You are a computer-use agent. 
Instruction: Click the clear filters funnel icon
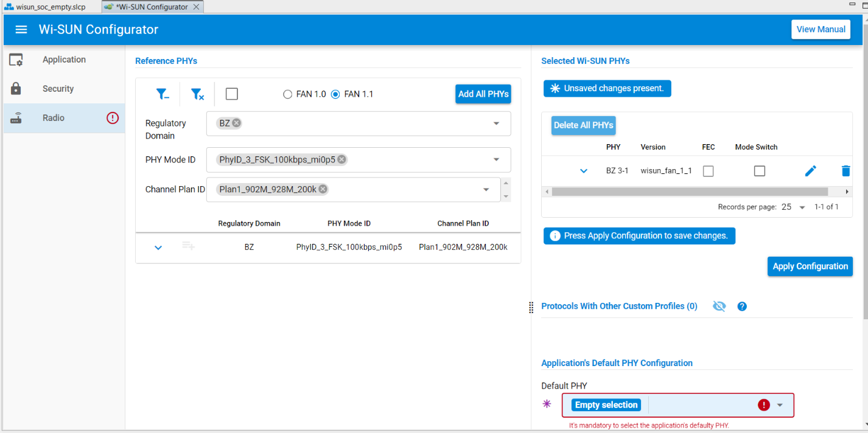click(197, 94)
